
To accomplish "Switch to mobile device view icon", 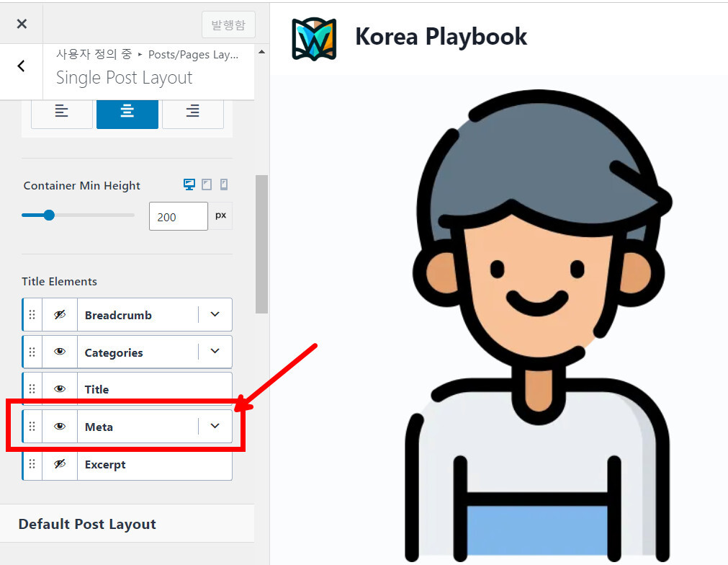I will 224,185.
